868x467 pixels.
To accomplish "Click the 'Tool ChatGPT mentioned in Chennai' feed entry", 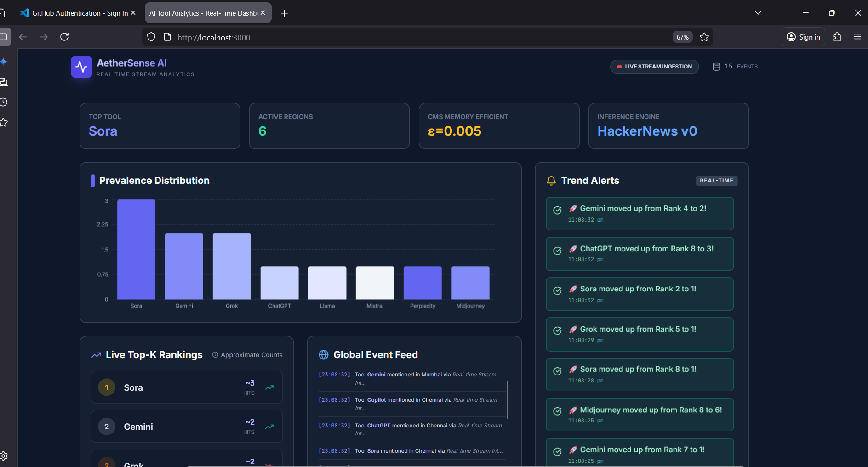I will pos(412,429).
